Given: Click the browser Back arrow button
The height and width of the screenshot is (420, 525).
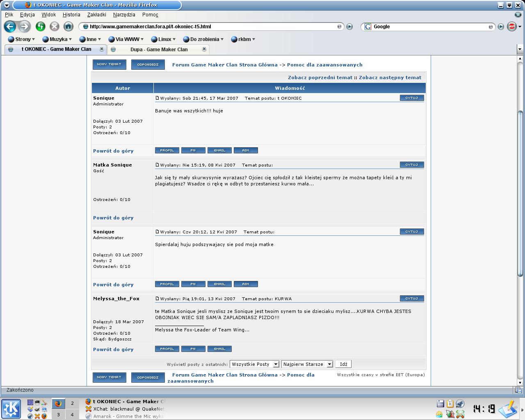Looking at the screenshot, I should pyautogui.click(x=10, y=27).
